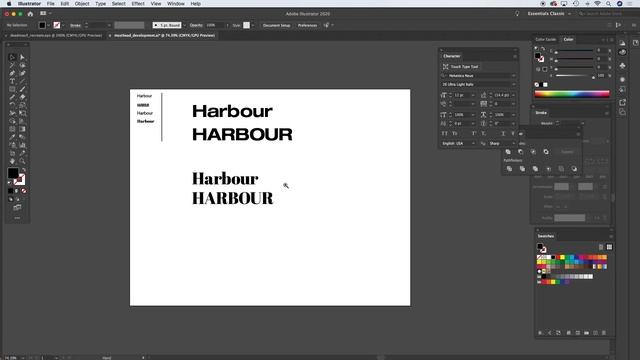Click Divide pathfinder icon
Image resolution: width=640 pixels, height=360 pixels.
(509, 169)
